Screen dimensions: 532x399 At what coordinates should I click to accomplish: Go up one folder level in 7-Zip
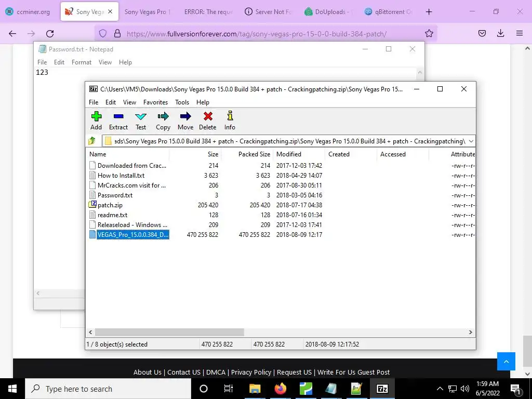pyautogui.click(x=92, y=141)
